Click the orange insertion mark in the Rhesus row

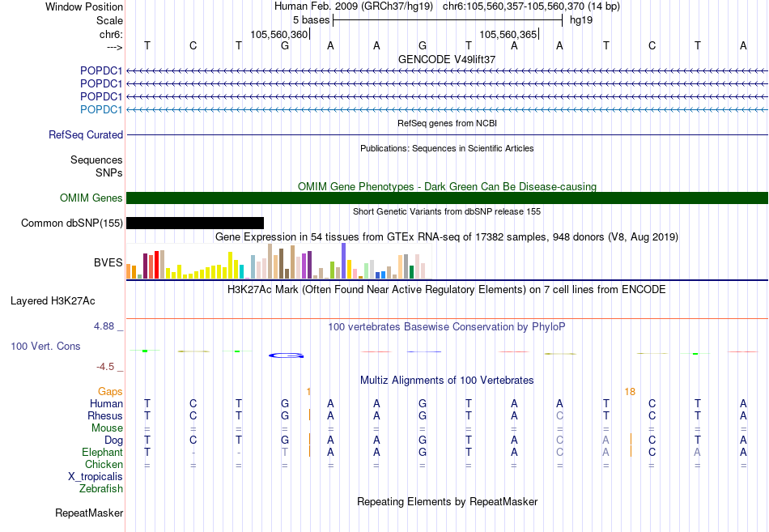point(309,415)
